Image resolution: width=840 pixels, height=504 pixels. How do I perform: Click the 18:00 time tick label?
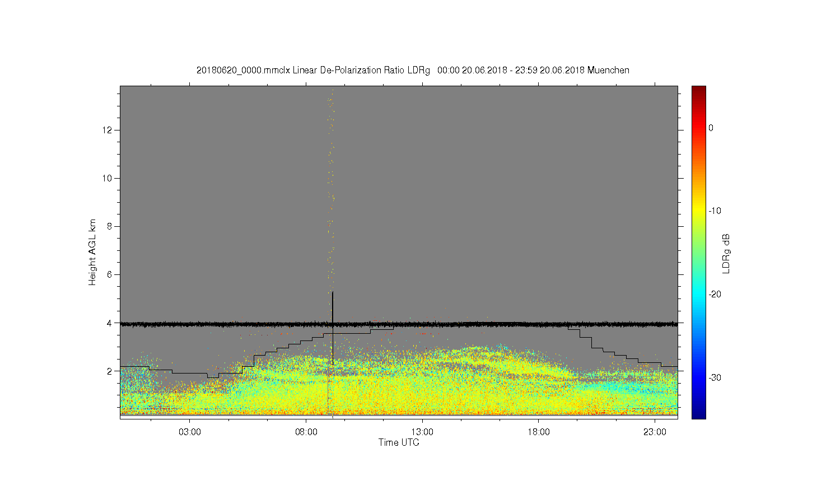click(538, 432)
